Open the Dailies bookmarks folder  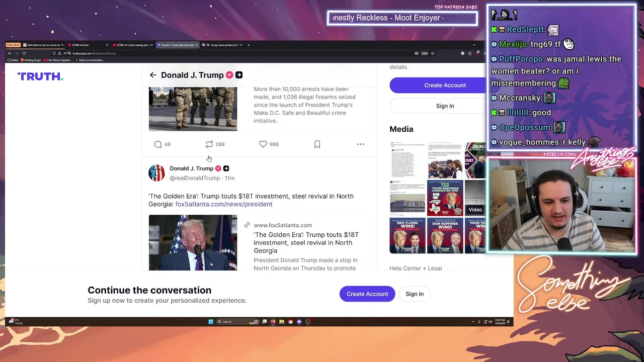point(13,60)
